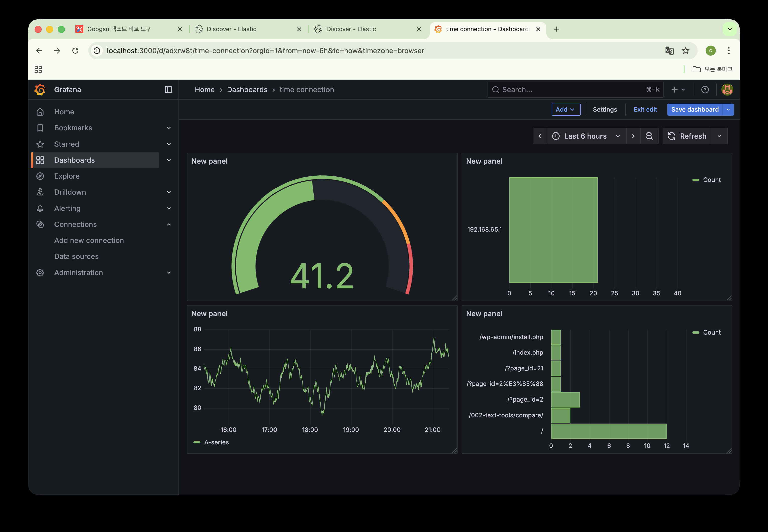Collapse the Connections section chevron

click(x=169, y=224)
